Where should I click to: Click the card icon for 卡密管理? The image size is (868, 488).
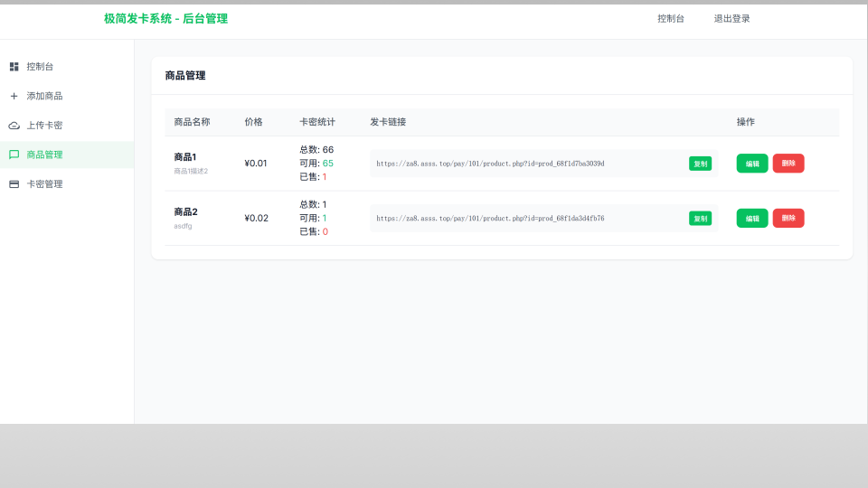coord(14,184)
